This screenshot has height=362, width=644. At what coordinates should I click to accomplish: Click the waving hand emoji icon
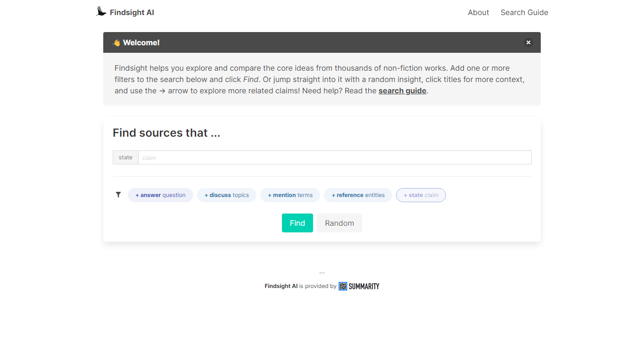click(116, 43)
